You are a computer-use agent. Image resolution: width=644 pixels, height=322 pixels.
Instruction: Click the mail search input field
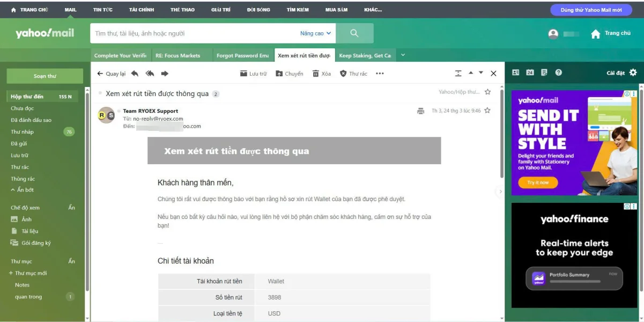[193, 33]
